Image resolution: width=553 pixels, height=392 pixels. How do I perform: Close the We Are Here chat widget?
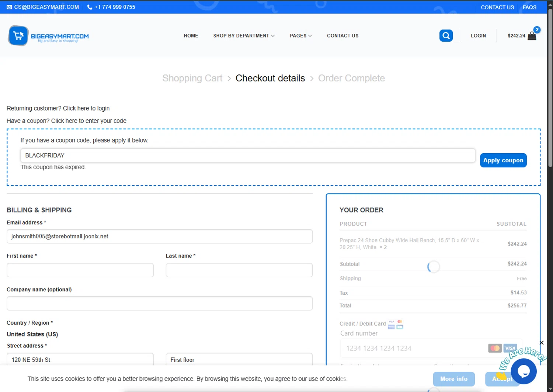[541, 343]
